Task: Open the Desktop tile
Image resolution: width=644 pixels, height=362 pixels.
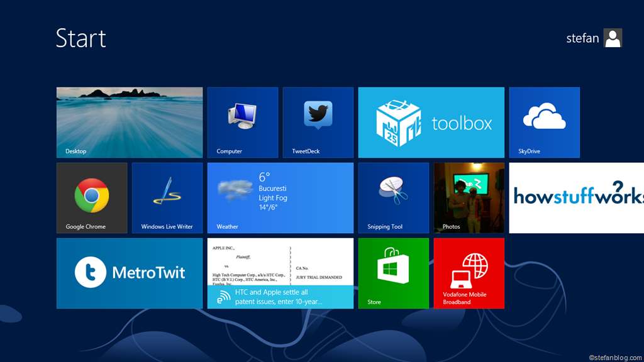Action: (x=130, y=123)
